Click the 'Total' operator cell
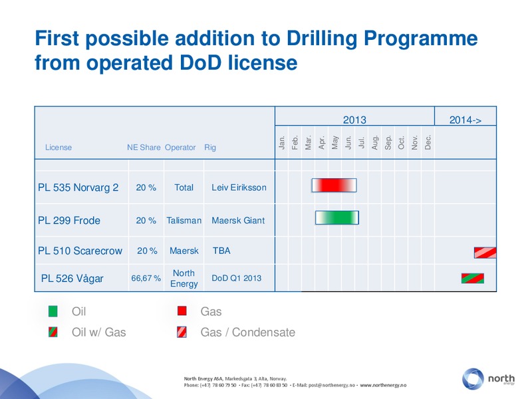This screenshot has width=532, height=399. pos(184,188)
